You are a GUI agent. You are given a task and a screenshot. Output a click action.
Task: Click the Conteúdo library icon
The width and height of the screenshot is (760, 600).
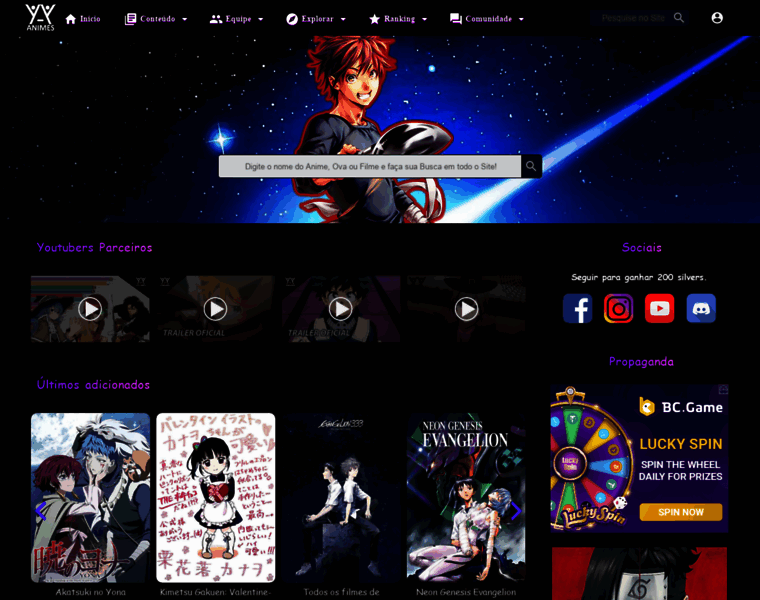(x=130, y=19)
